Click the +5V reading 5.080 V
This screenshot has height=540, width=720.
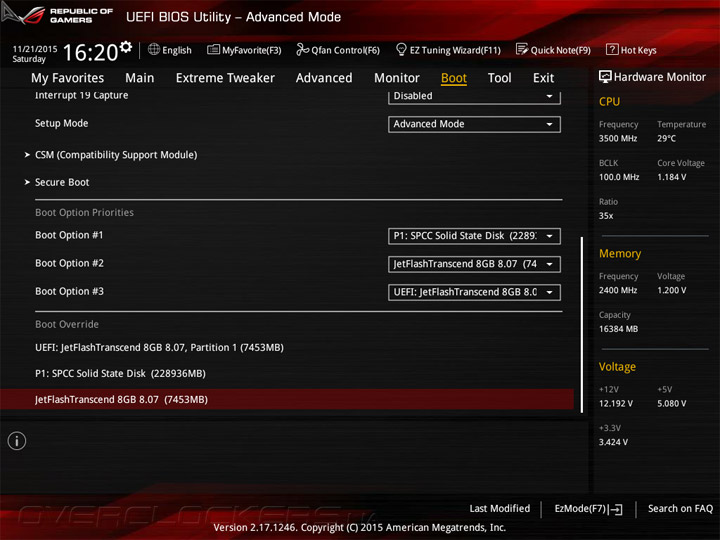[x=671, y=404]
